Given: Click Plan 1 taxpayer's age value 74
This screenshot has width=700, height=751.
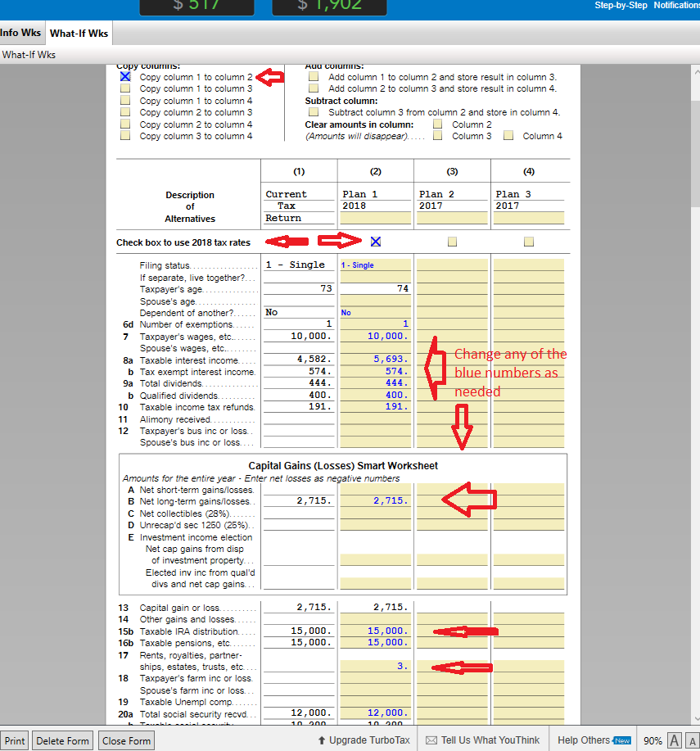Looking at the screenshot, I should pos(375,288).
